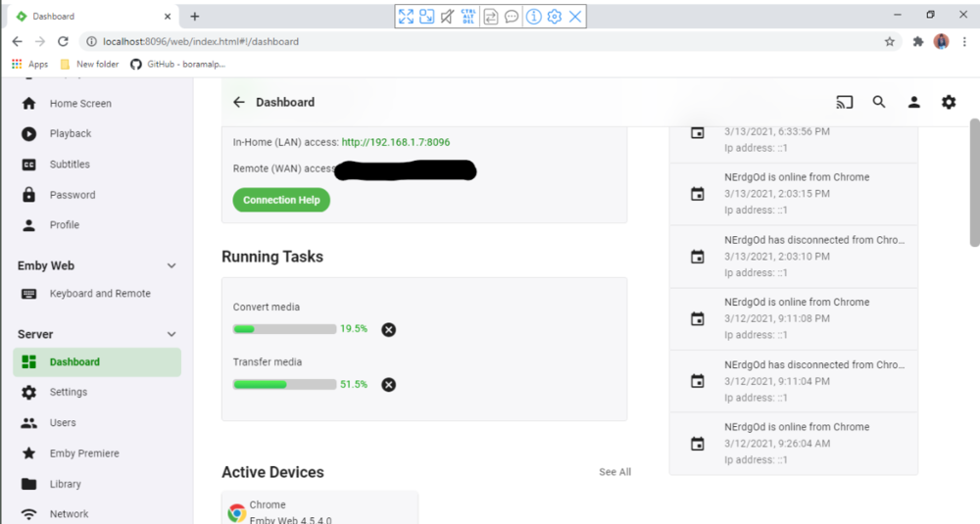
Task: Collapse the Emby Web section
Action: coord(171,266)
